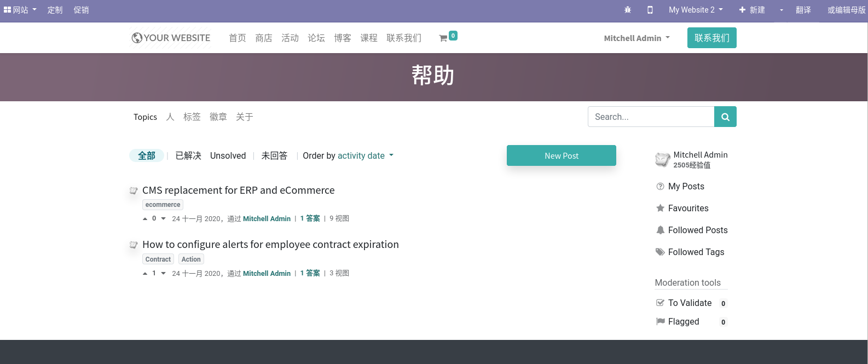868x364 pixels.
Task: Upvote the CMS replacement post
Action: pyautogui.click(x=145, y=219)
